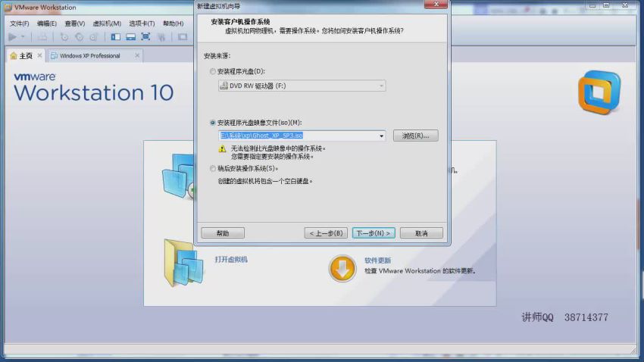
Task: Click the open virtual machine folder icon
Action: pyautogui.click(x=183, y=263)
